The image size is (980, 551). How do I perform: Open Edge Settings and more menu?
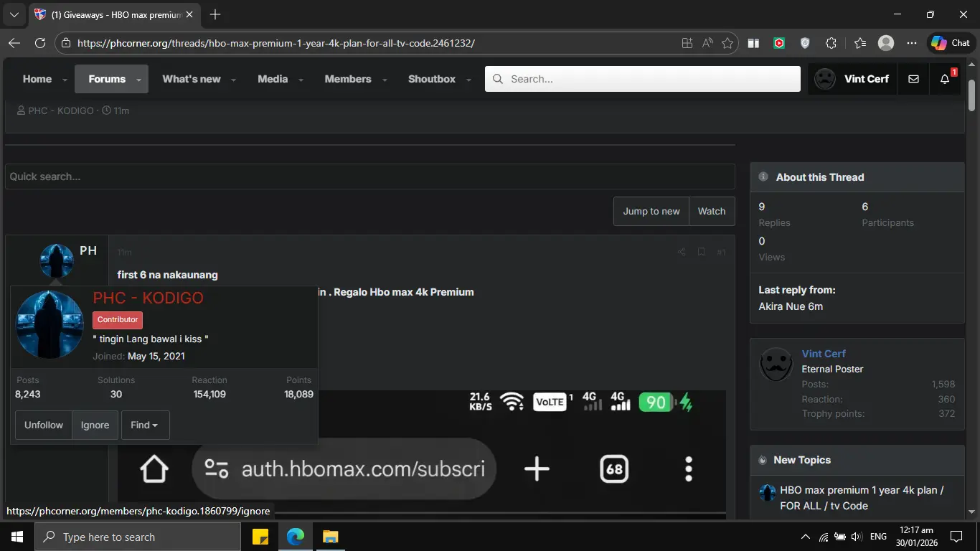click(912, 43)
